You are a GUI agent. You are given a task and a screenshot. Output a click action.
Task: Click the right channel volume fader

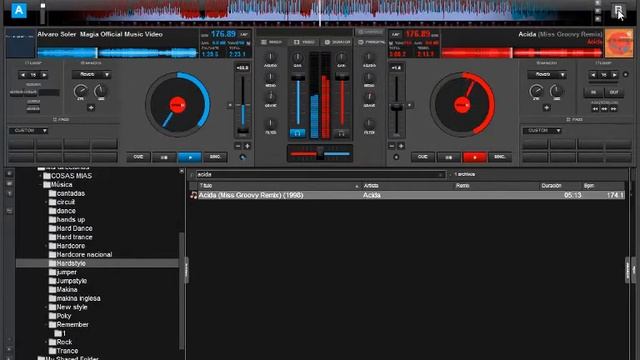[342, 100]
